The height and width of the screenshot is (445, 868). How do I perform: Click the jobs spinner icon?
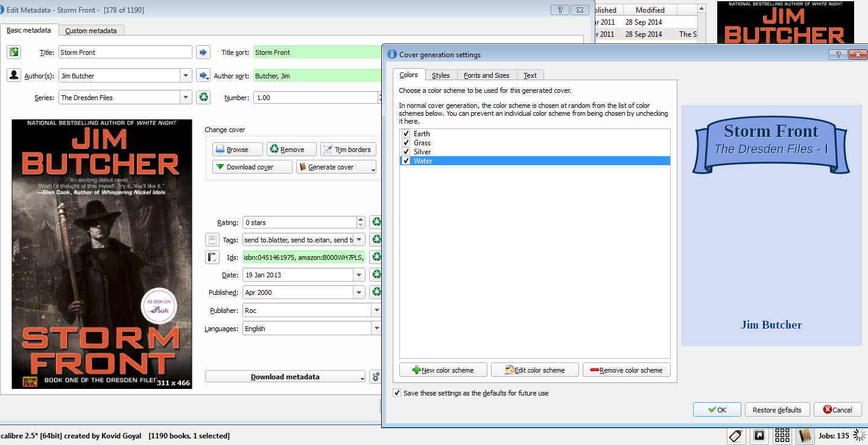tap(860, 435)
